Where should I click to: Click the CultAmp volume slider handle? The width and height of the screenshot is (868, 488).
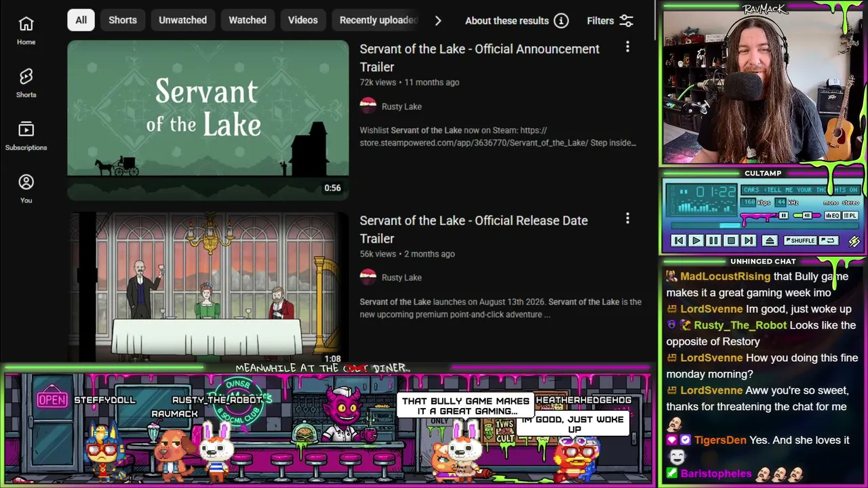click(783, 216)
